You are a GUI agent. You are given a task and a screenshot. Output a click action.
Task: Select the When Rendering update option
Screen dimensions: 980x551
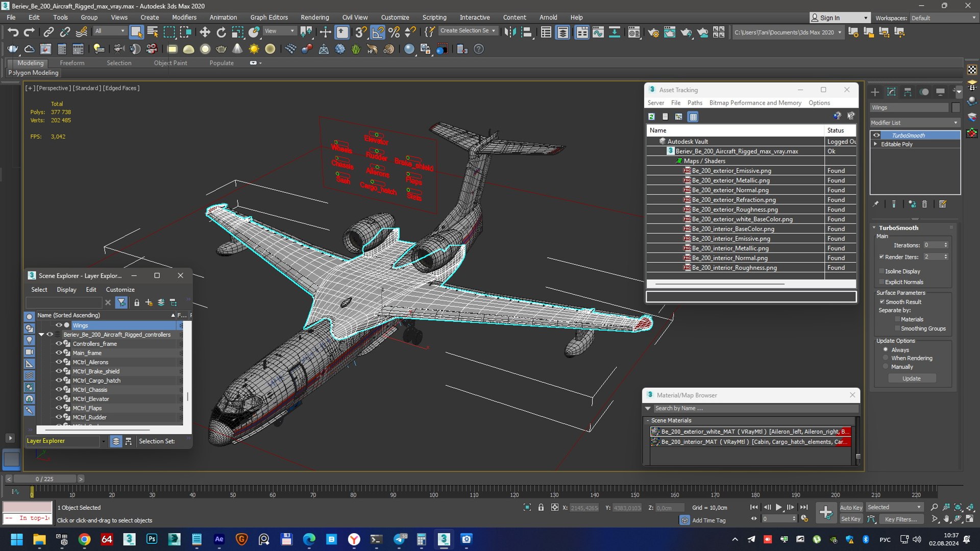(x=886, y=358)
